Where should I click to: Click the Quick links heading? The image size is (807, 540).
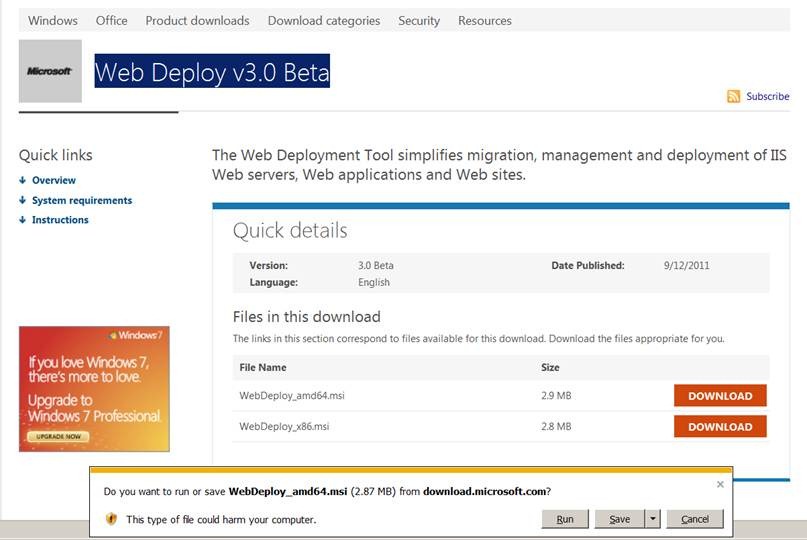coord(56,155)
